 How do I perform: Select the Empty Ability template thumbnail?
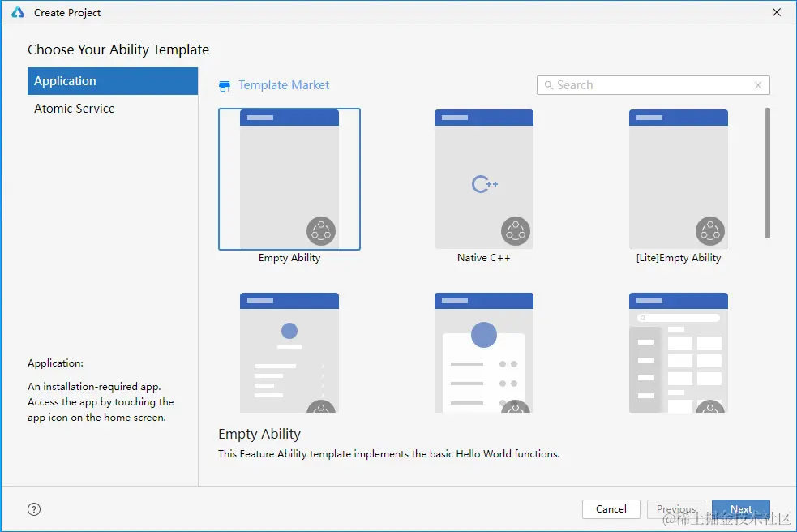289,179
